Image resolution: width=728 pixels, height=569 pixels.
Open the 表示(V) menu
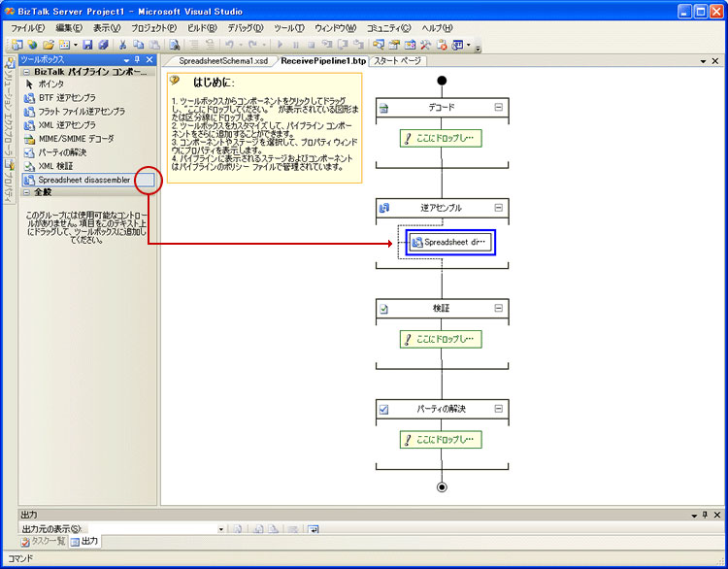tap(107, 28)
